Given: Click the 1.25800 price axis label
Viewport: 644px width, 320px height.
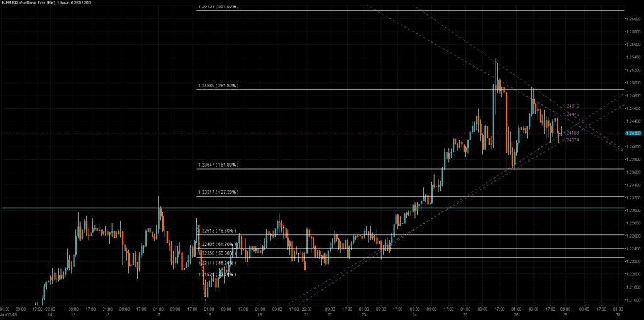Looking at the screenshot, I should click(633, 31).
